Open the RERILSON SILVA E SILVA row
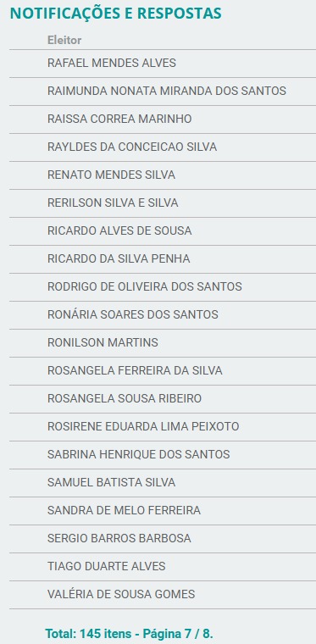The height and width of the screenshot is (644, 316). 163,203
